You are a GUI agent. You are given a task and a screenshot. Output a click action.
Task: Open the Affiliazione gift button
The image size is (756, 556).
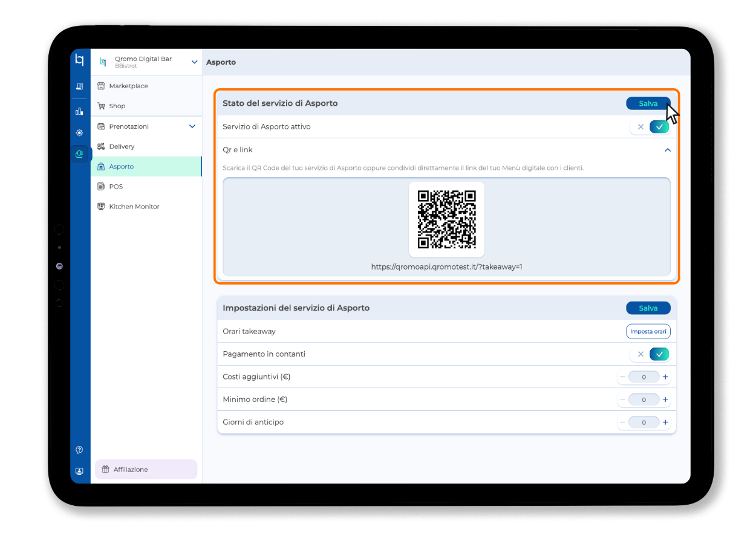pos(146,470)
